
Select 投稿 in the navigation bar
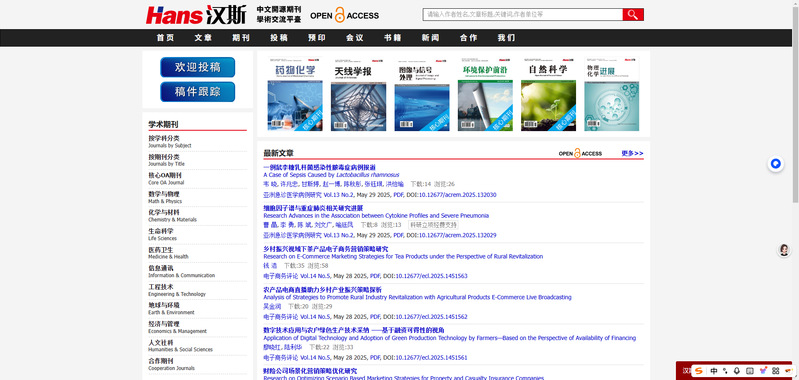tap(279, 38)
